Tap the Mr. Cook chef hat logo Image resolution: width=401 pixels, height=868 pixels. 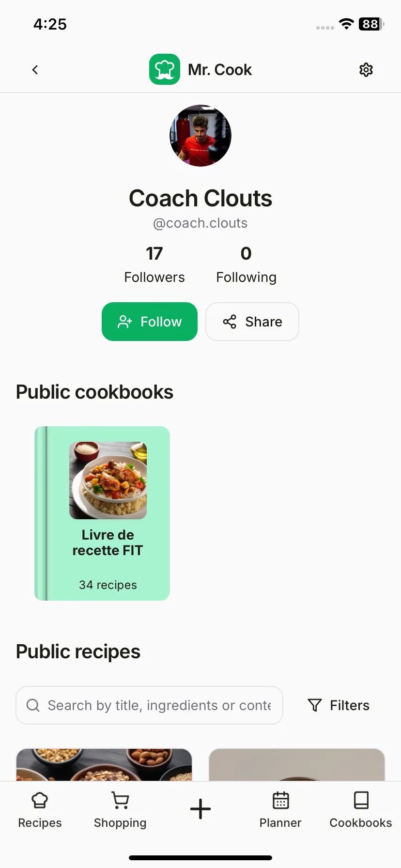click(165, 69)
